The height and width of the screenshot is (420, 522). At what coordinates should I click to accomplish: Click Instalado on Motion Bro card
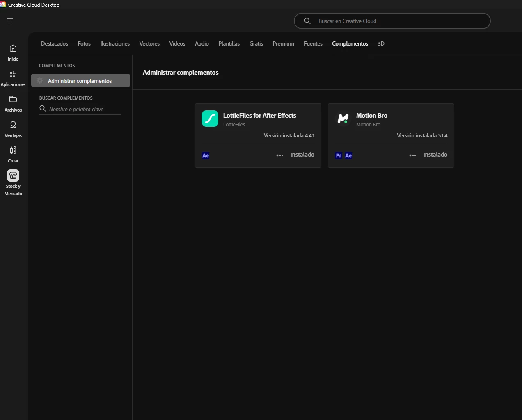435,155
